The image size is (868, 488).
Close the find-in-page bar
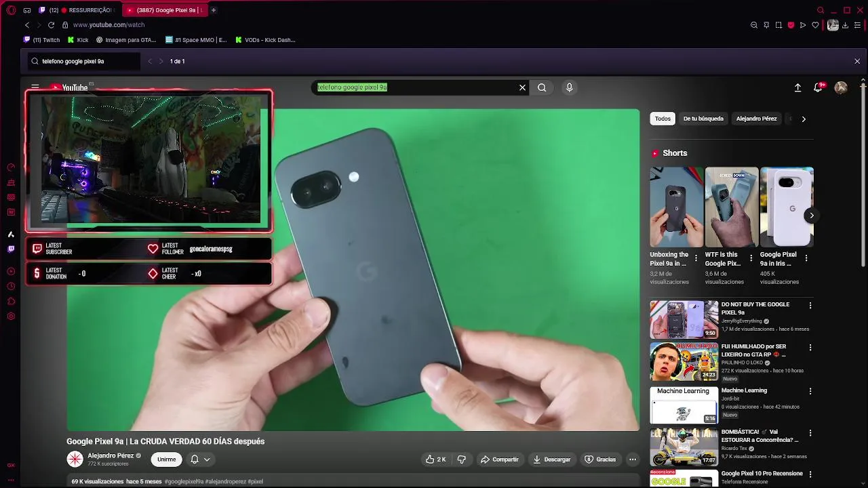point(857,61)
